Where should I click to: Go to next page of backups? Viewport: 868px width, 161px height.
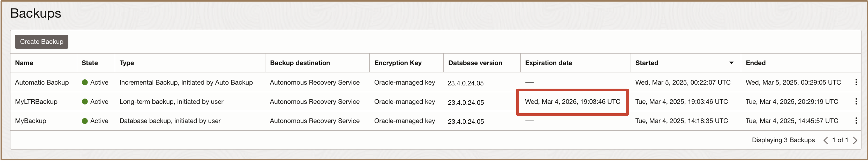855,140
